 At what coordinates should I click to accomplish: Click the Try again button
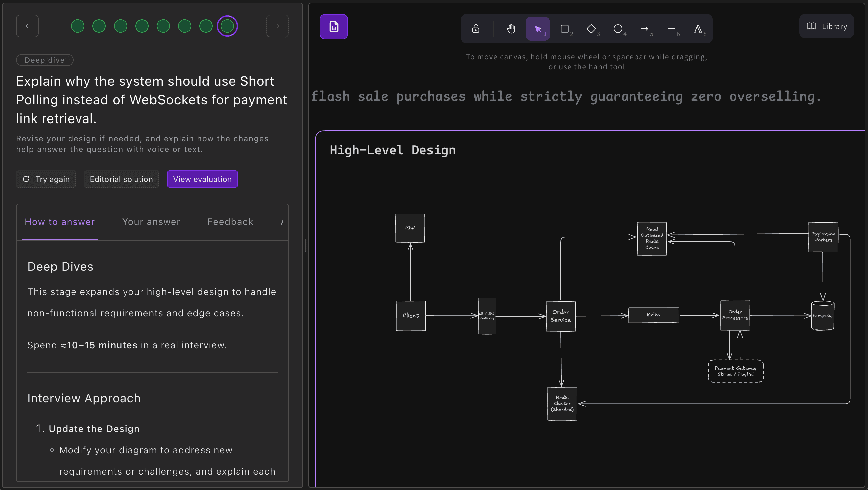pyautogui.click(x=46, y=179)
